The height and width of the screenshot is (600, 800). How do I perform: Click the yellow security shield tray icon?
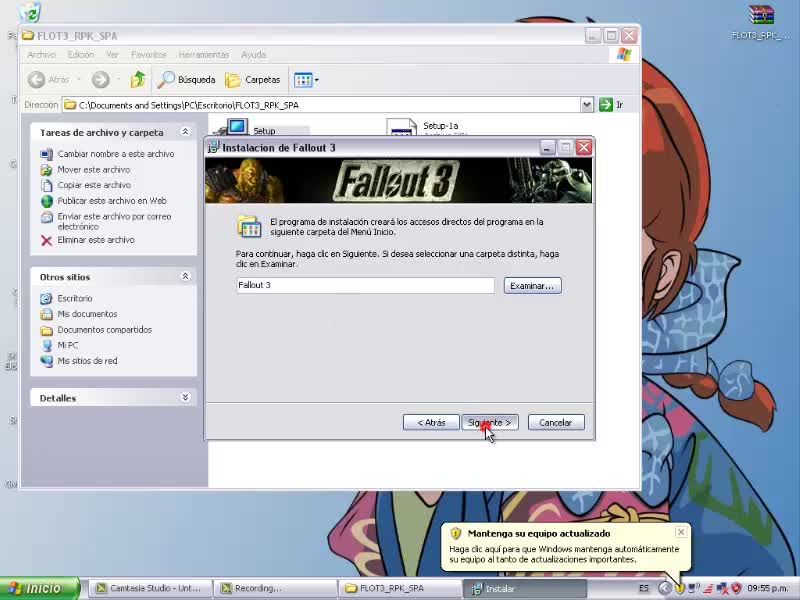(680, 588)
